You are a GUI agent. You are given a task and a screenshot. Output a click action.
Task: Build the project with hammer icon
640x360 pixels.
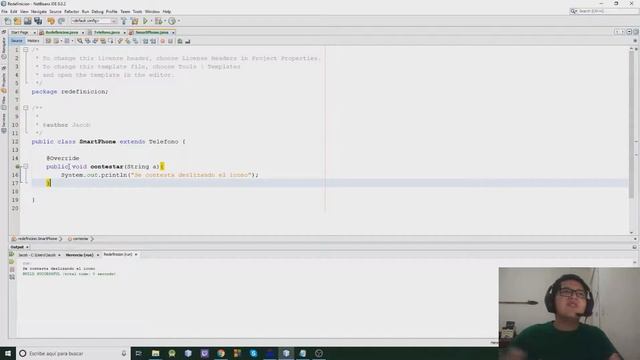(x=124, y=21)
